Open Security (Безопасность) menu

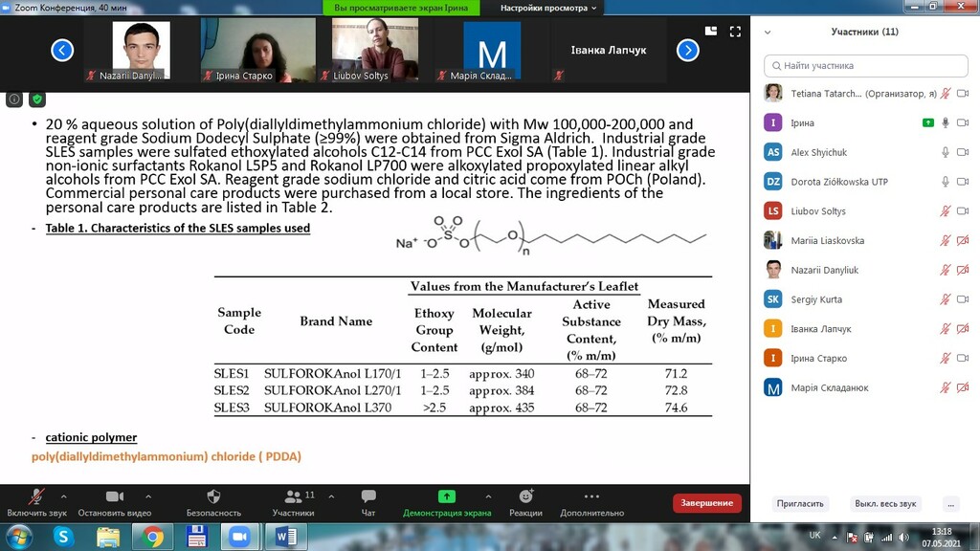click(x=213, y=503)
